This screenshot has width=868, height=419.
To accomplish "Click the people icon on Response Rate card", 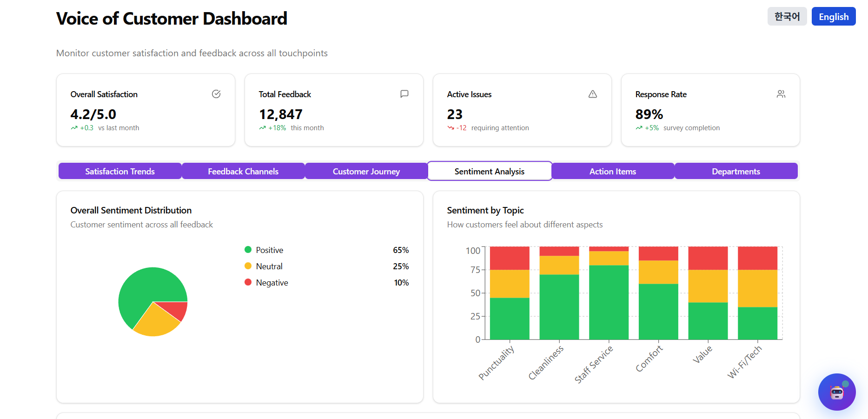I will click(781, 94).
